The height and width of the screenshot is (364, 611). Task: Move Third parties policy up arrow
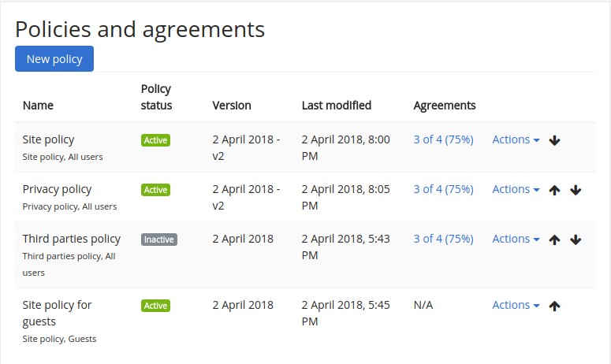[554, 240]
